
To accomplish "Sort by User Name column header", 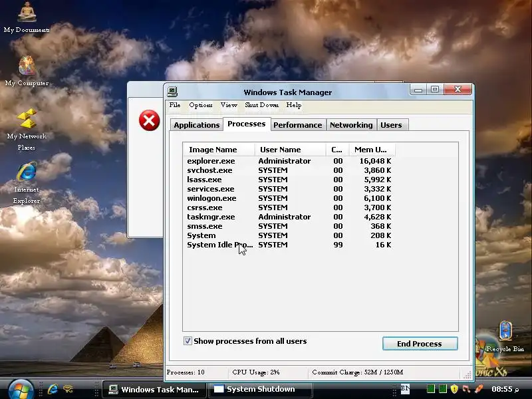I will (290, 150).
